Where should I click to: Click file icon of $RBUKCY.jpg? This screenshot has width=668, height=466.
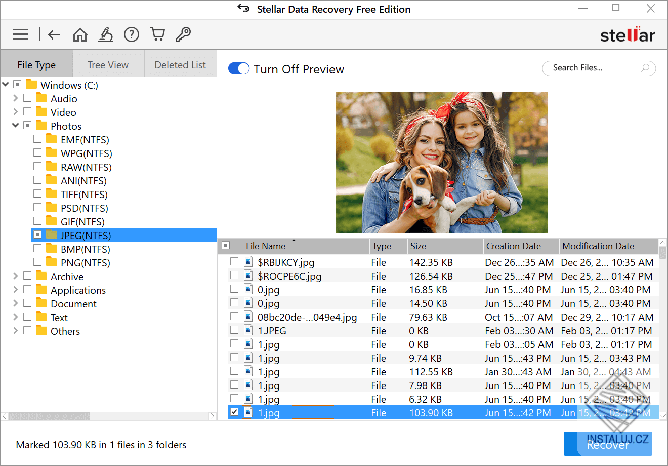click(248, 262)
